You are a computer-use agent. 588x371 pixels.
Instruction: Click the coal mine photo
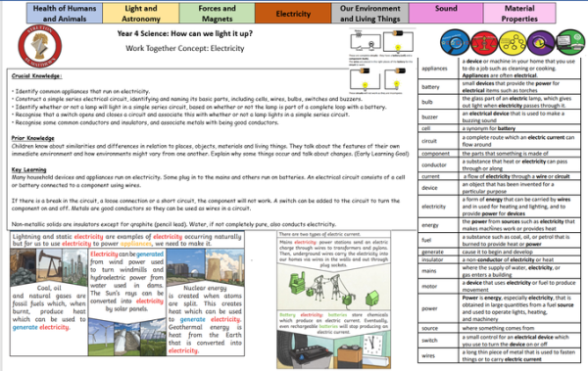pyautogui.click(x=24, y=266)
